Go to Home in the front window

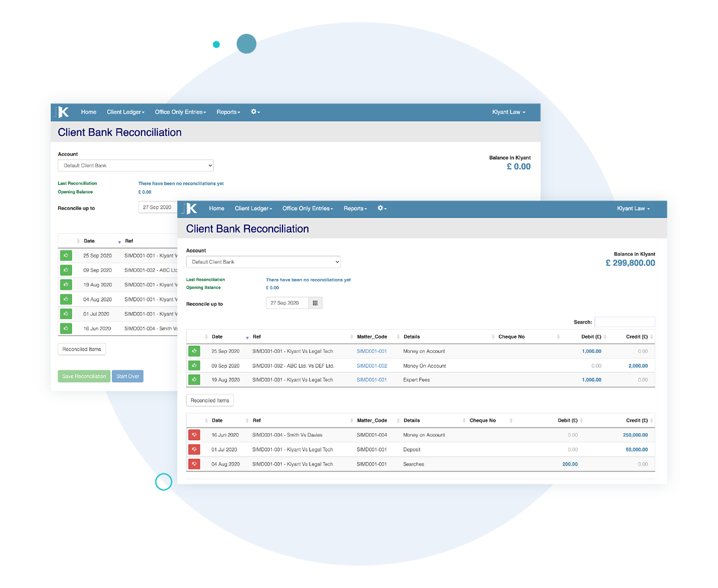coord(217,209)
